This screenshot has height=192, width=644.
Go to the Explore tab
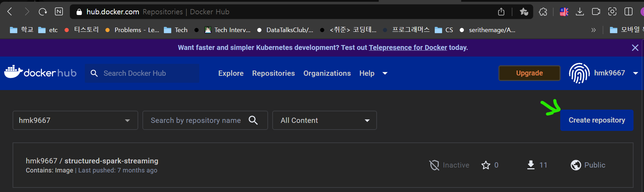(x=231, y=73)
